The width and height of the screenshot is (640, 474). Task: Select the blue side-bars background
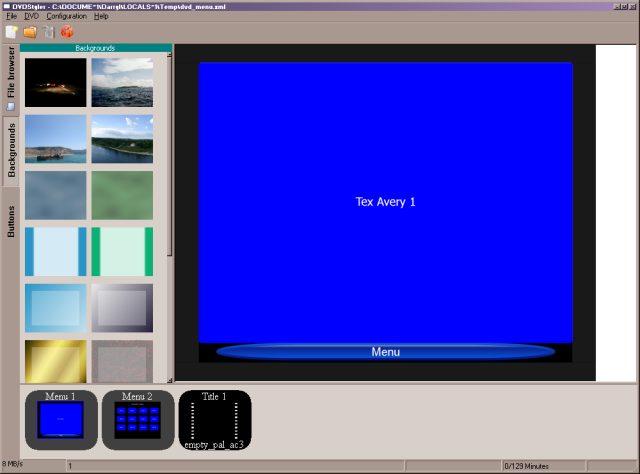(56, 251)
